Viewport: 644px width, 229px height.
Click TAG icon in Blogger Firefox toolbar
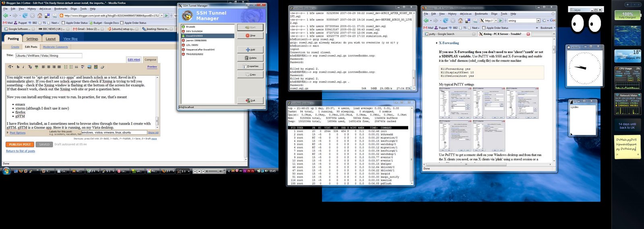click(54, 15)
